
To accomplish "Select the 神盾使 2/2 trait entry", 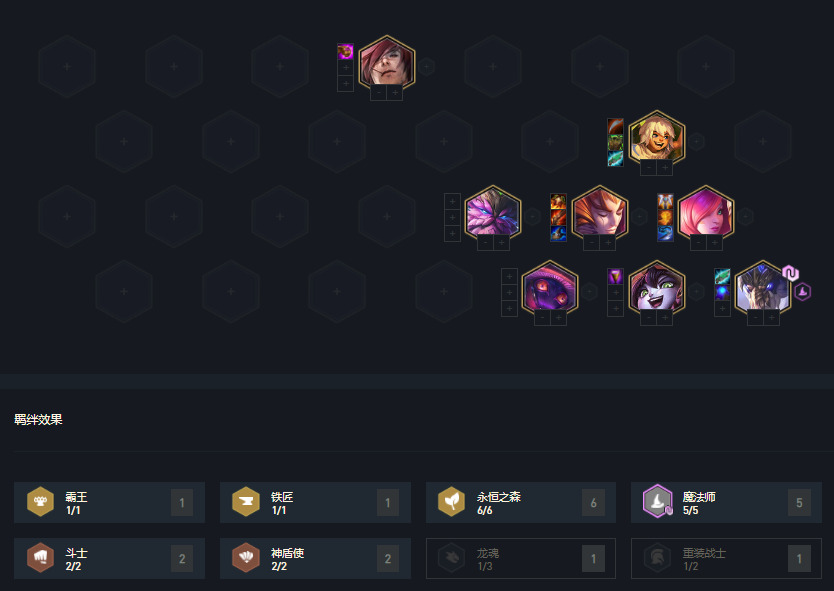I will click(x=315, y=559).
